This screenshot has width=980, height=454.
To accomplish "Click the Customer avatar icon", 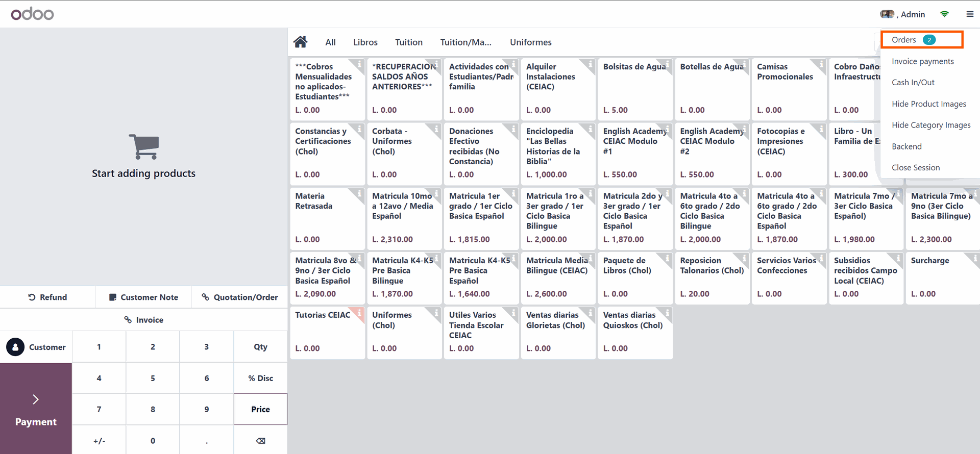I will click(15, 347).
